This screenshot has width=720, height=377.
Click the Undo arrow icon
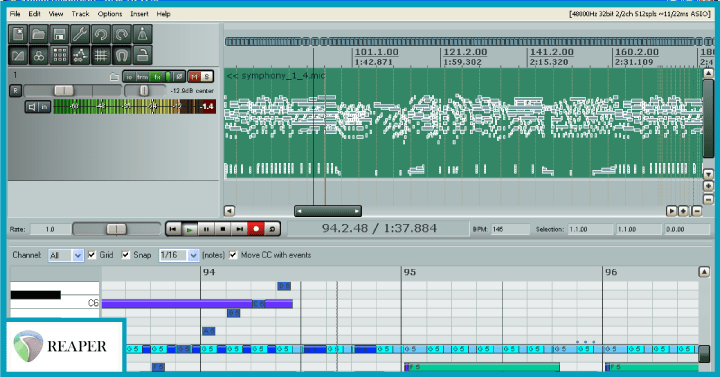(x=101, y=34)
